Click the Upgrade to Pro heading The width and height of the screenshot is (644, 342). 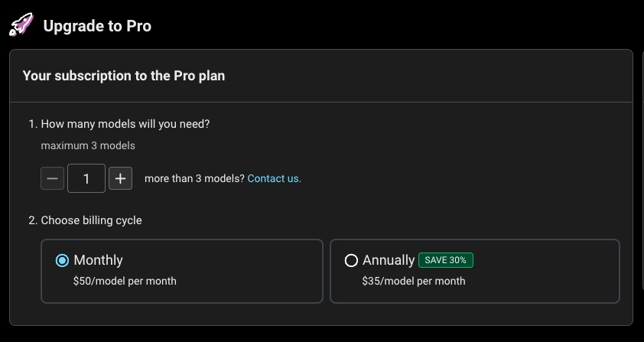point(97,26)
